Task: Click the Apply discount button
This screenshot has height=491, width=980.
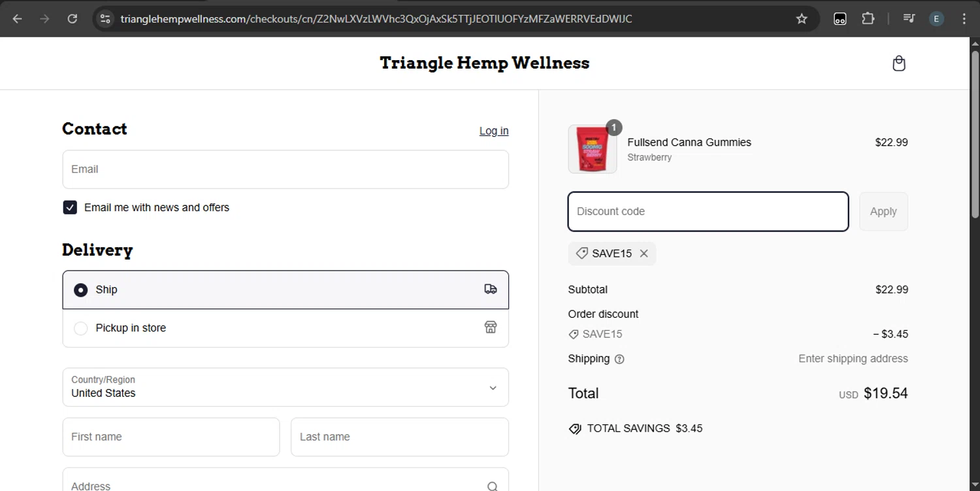Action: (x=883, y=211)
